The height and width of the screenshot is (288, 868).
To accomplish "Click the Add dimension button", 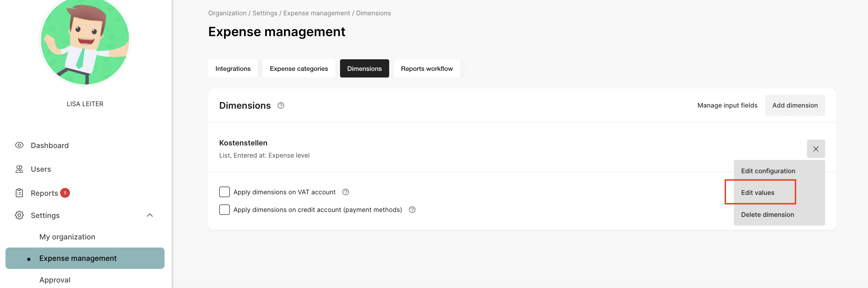I will (795, 106).
